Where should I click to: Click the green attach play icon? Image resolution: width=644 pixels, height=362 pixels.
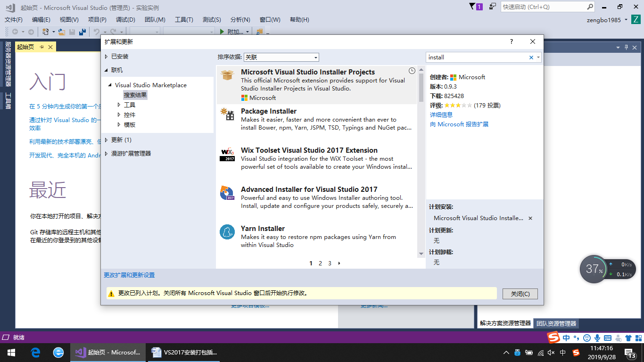(222, 32)
